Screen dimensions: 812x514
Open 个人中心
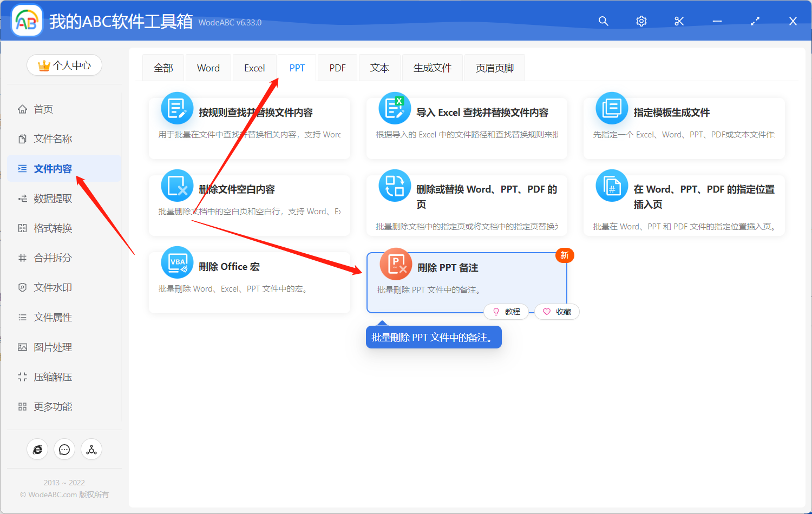pyautogui.click(x=64, y=64)
